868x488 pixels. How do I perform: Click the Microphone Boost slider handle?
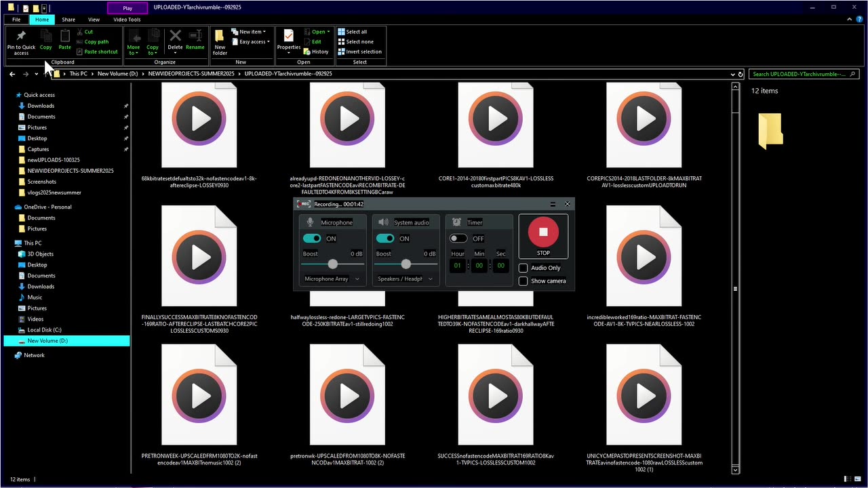332,264
